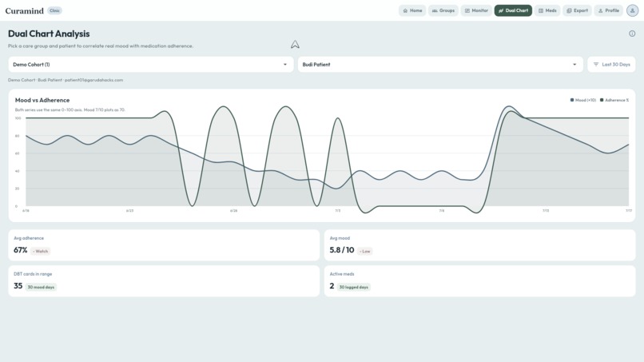The width and height of the screenshot is (644, 362).
Task: Click the patient01@garudahacks.com breadcrumb text
Action: pos(93,80)
